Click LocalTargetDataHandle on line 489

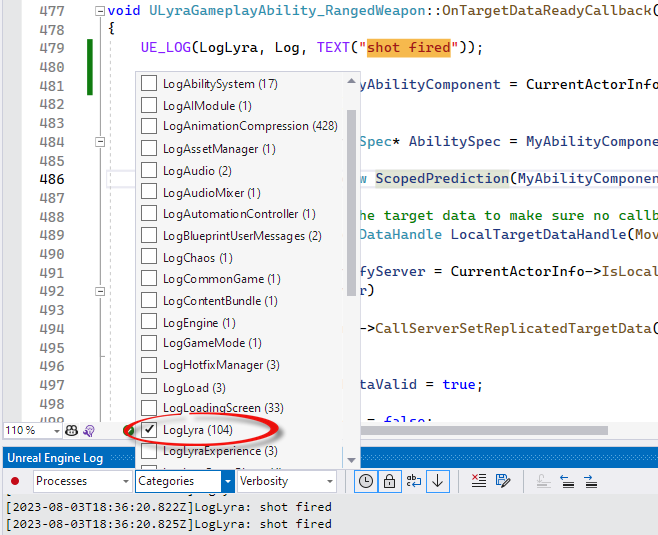pyautogui.click(x=538, y=234)
